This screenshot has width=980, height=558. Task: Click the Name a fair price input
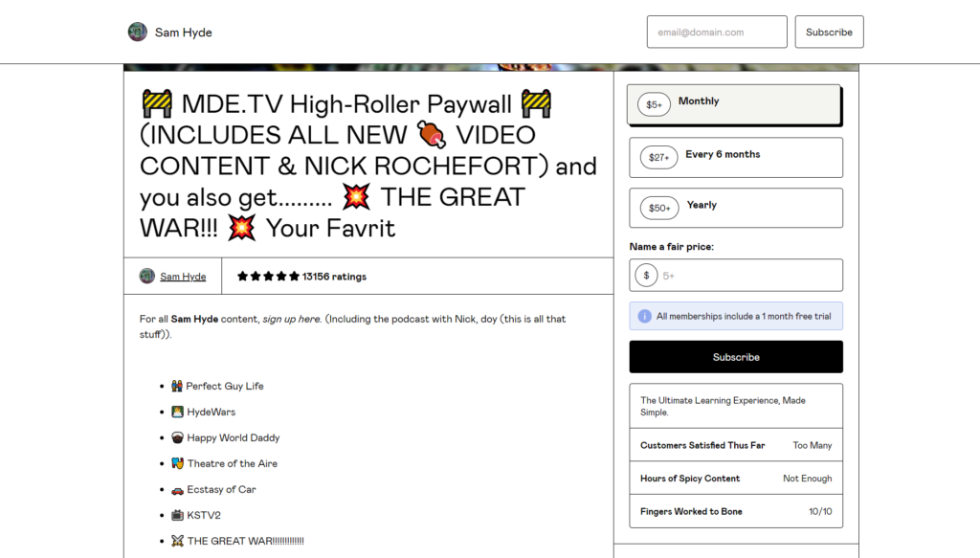tap(736, 275)
